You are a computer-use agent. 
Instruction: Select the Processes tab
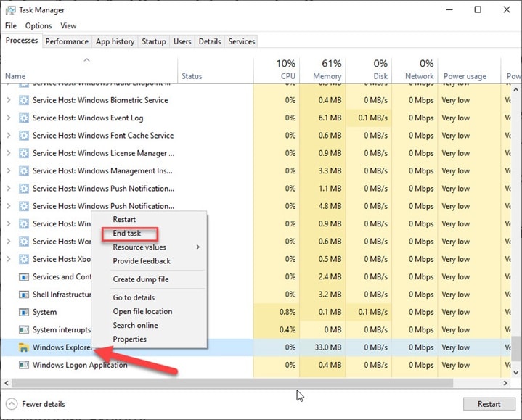[22, 41]
